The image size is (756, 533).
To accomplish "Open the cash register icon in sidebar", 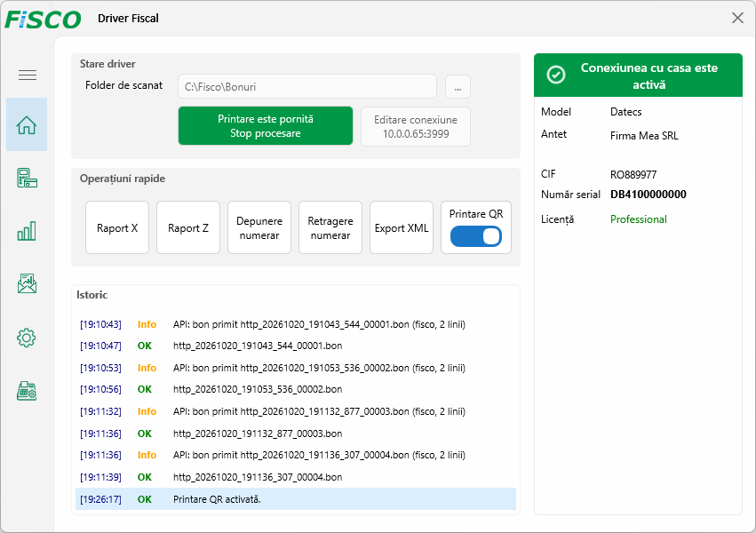I will 27,390.
